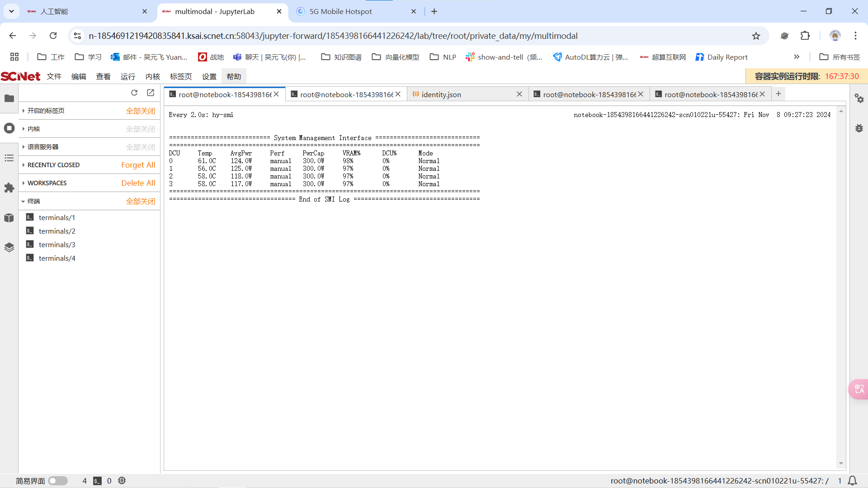The image size is (868, 488).
Task: Open the Daily Report bookmark
Action: point(722,57)
